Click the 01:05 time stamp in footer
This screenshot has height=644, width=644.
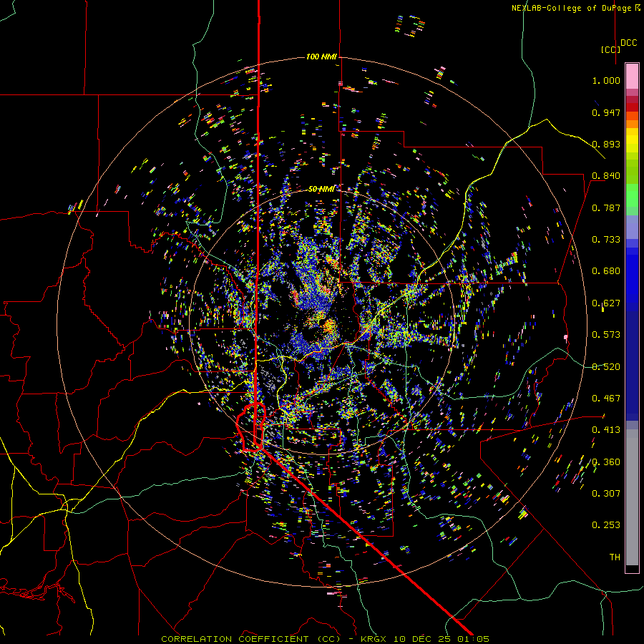click(473, 639)
